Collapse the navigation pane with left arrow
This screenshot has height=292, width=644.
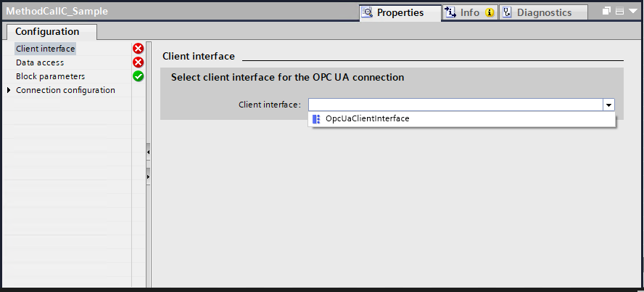click(x=148, y=153)
